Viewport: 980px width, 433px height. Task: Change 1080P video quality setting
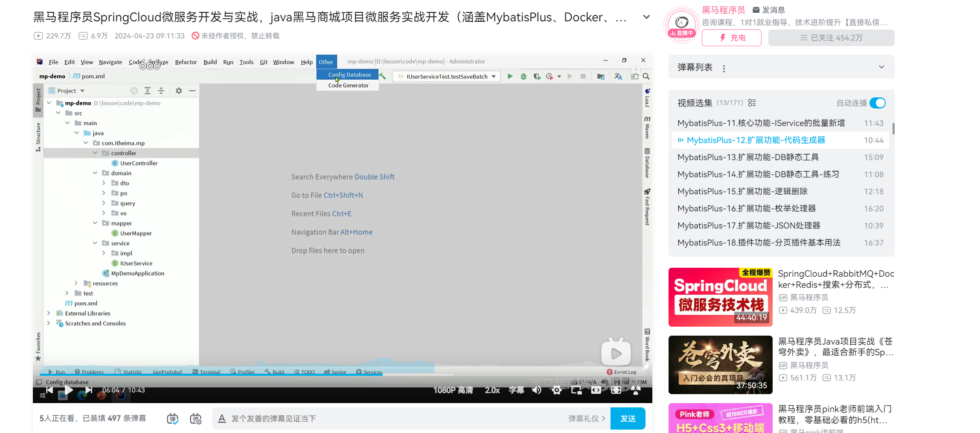click(x=453, y=390)
